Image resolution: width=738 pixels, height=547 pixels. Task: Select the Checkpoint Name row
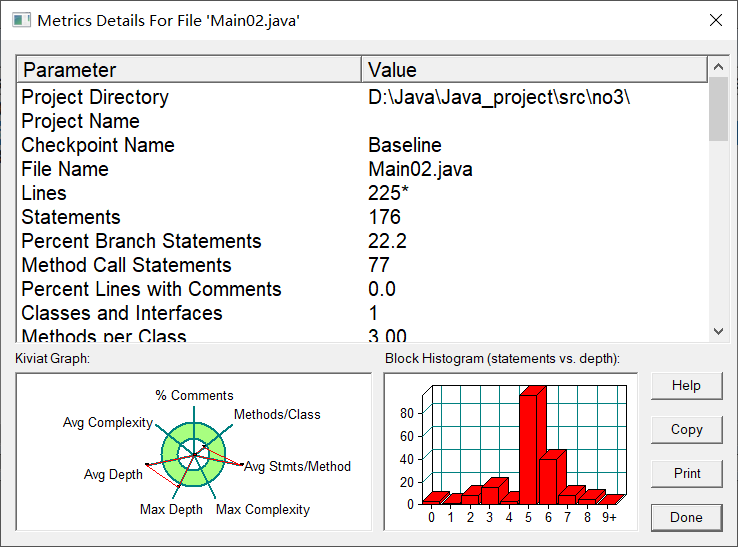pyautogui.click(x=362, y=145)
